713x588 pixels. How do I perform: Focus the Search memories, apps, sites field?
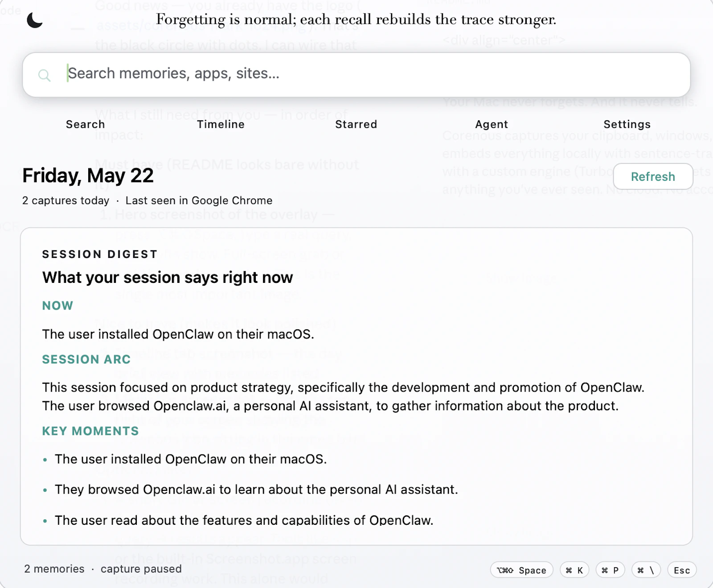(x=356, y=74)
